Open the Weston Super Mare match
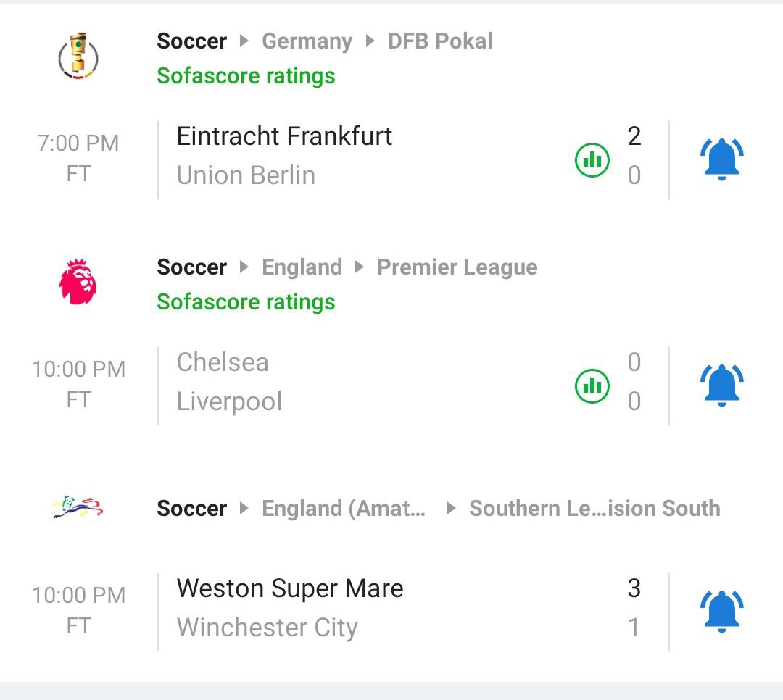This screenshot has width=783, height=700. point(290,588)
